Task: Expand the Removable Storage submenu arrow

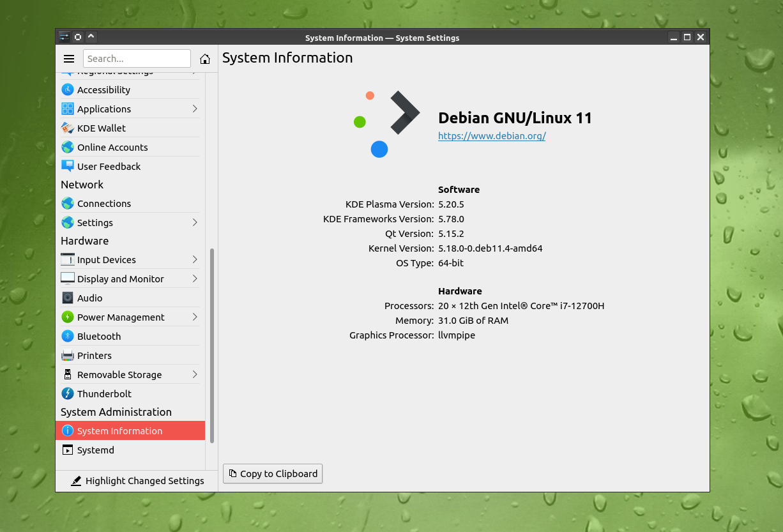Action: tap(195, 374)
